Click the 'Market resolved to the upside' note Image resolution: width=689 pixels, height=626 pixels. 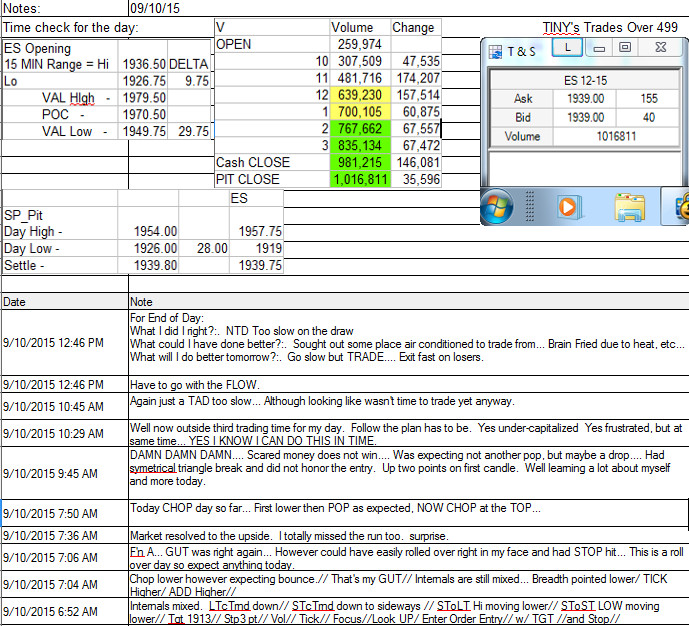coord(409,536)
